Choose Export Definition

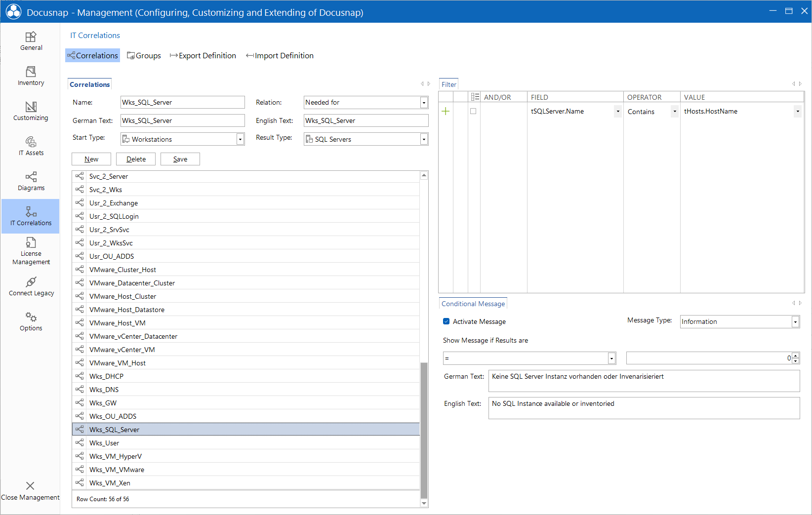[x=203, y=55]
